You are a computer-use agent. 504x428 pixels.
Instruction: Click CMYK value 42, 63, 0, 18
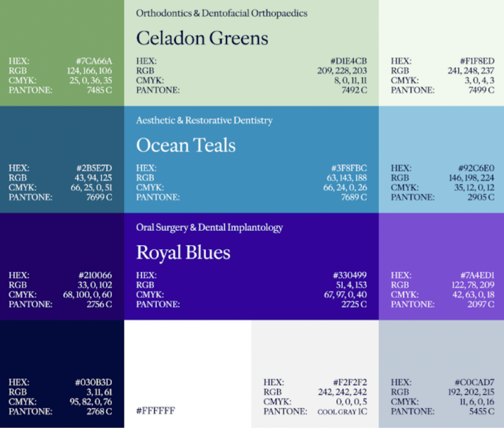pyautogui.click(x=473, y=295)
